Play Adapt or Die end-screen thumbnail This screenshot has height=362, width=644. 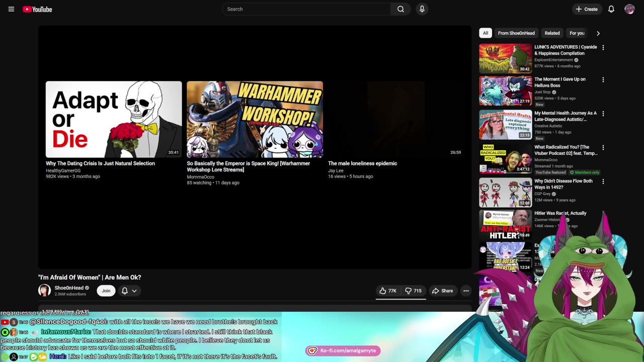click(114, 119)
